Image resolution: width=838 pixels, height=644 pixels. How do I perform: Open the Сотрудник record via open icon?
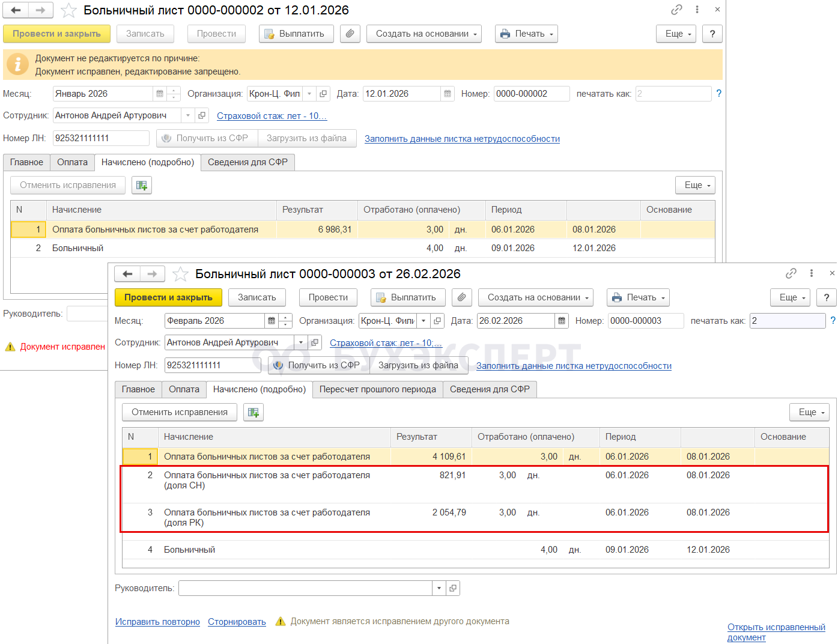315,342
